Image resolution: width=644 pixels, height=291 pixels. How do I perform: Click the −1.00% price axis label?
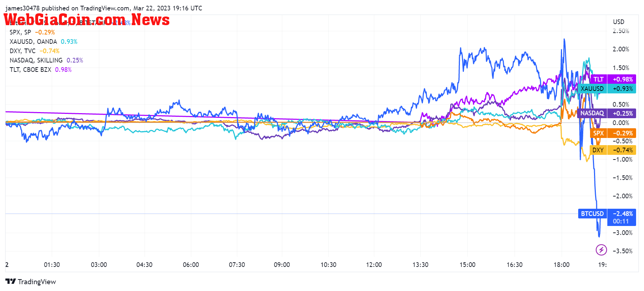pos(622,160)
